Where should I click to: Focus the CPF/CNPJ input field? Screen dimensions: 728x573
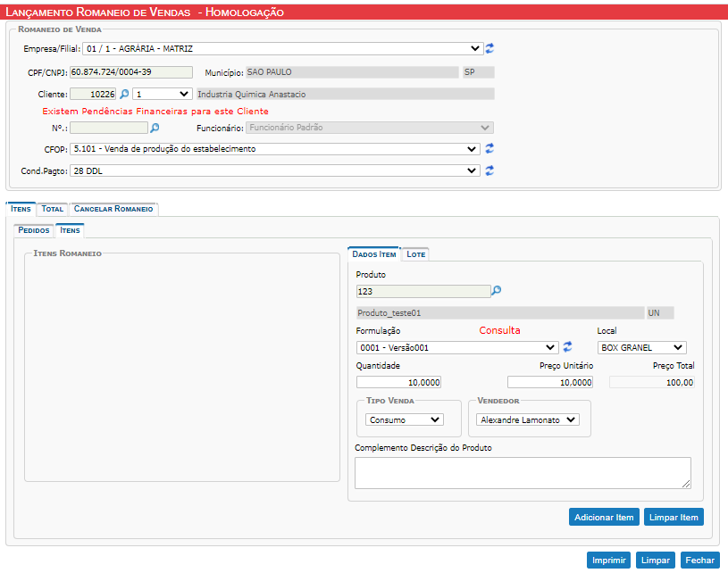(x=131, y=72)
